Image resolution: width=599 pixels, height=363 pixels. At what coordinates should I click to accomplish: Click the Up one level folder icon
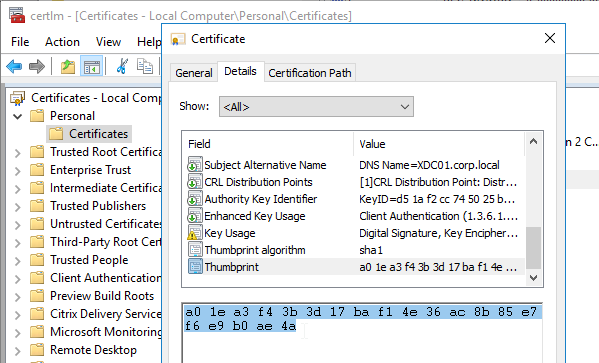coord(68,66)
